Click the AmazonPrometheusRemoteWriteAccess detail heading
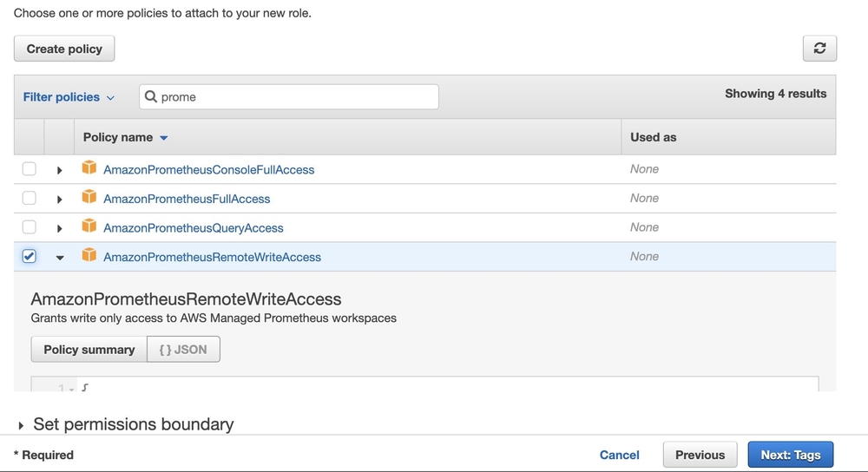Screen dimensions: 868x472 [x=186, y=298]
